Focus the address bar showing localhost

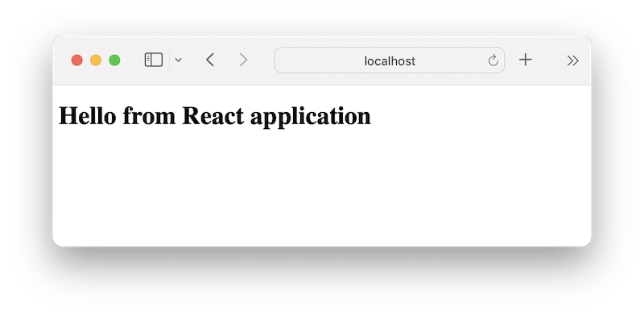coord(390,60)
